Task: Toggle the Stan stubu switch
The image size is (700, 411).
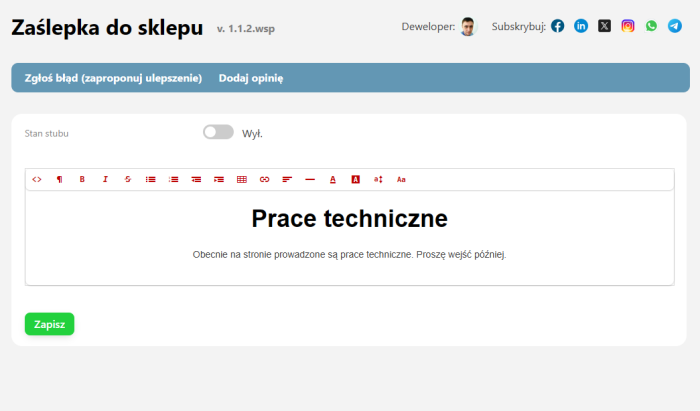Action: 217,132
